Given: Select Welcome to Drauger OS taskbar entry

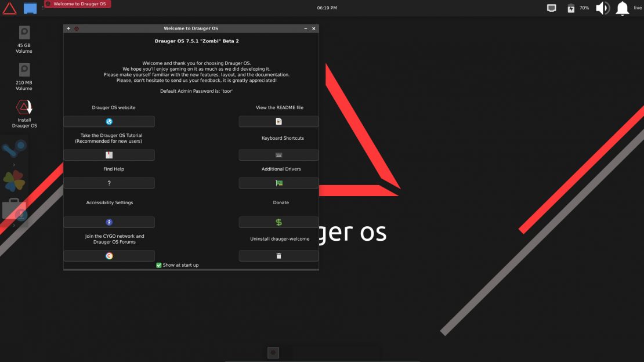Looking at the screenshot, I should pos(78,4).
